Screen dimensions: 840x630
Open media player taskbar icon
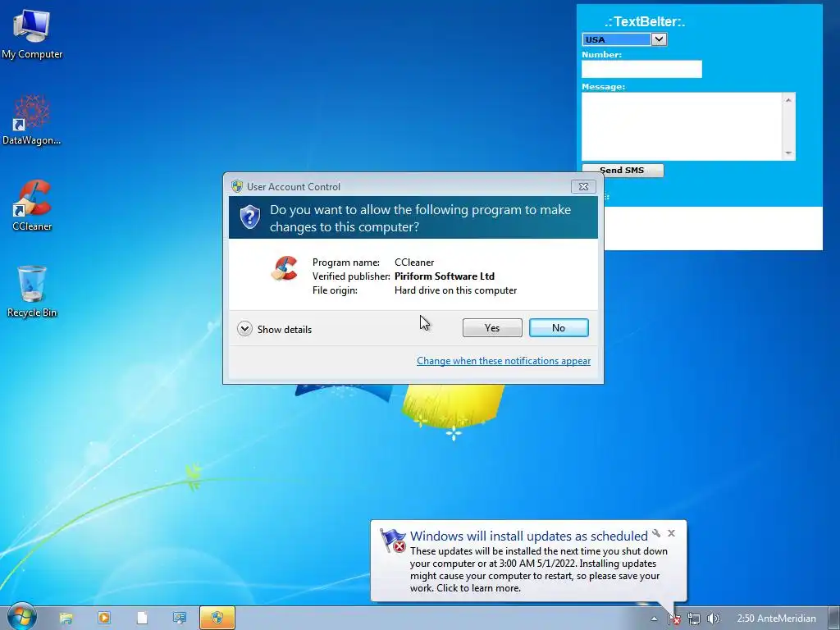click(x=104, y=618)
